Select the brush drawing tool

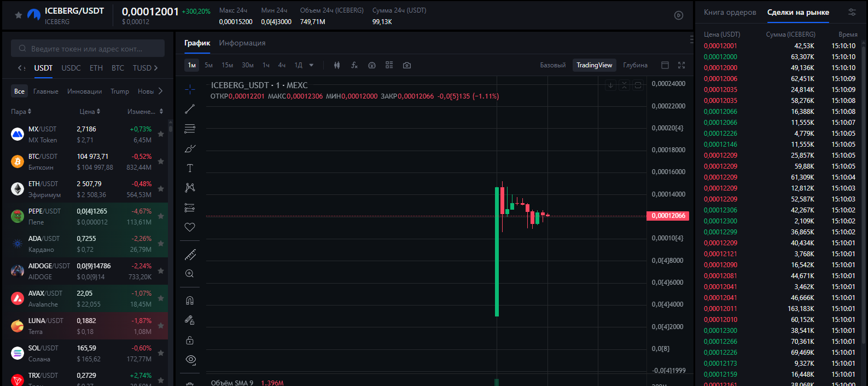[190, 148]
